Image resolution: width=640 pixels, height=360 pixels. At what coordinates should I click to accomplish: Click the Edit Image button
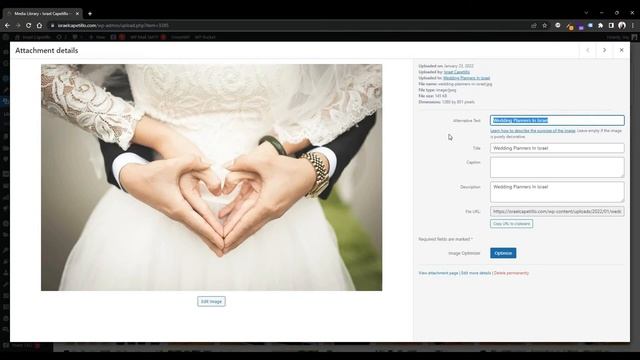coord(211,301)
